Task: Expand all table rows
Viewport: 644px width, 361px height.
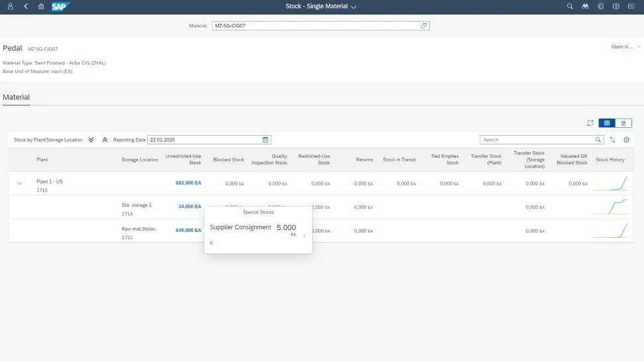Action: 92,140
